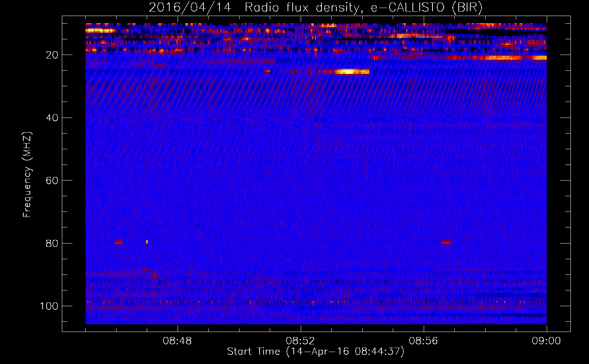589x364 pixels.
Task: Click the red marker at 80 MHz near 08:46
Action: (118, 242)
